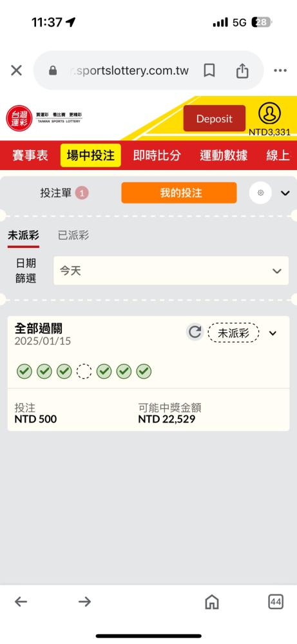This screenshot has height=644, width=297.
Task: Tap the share icon in address bar
Action: [242, 71]
